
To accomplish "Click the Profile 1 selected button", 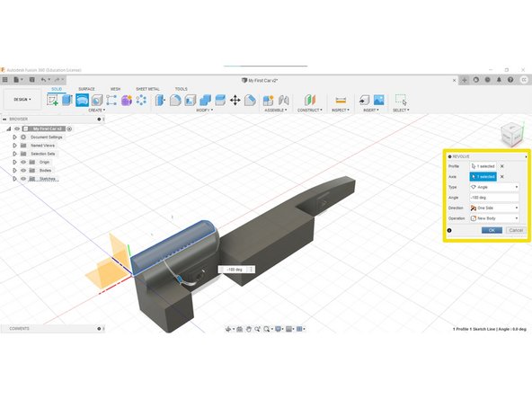I will click(x=483, y=166).
